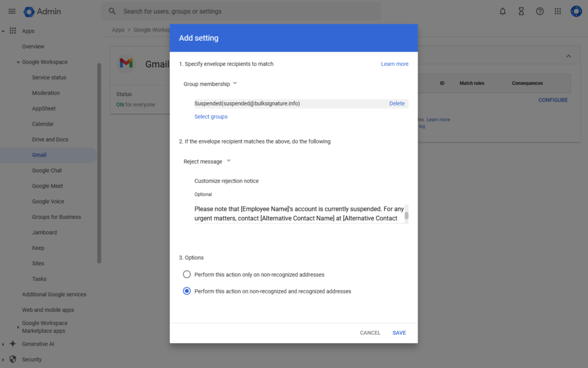Open AppSheet in sidebar
Screen dimensions: 588x368
coord(44,109)
